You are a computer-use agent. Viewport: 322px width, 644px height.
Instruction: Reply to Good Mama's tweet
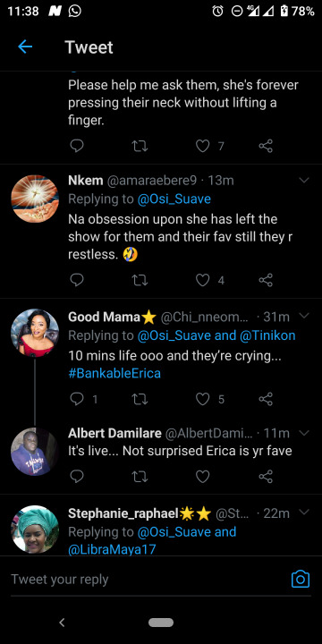pyautogui.click(x=77, y=399)
